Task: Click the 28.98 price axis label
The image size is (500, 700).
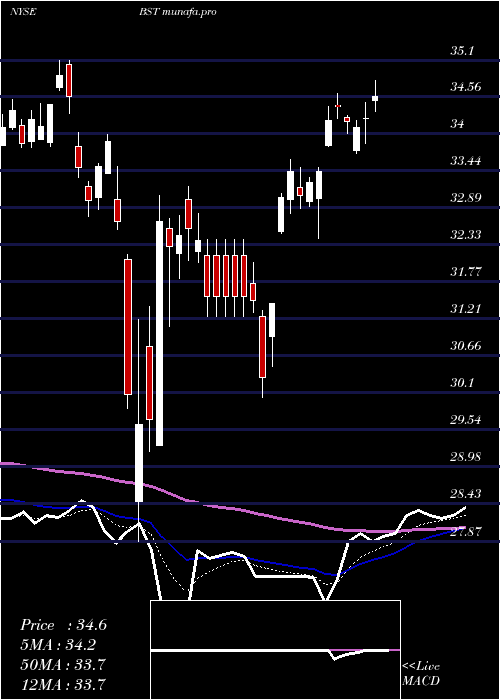Action: tap(465, 458)
